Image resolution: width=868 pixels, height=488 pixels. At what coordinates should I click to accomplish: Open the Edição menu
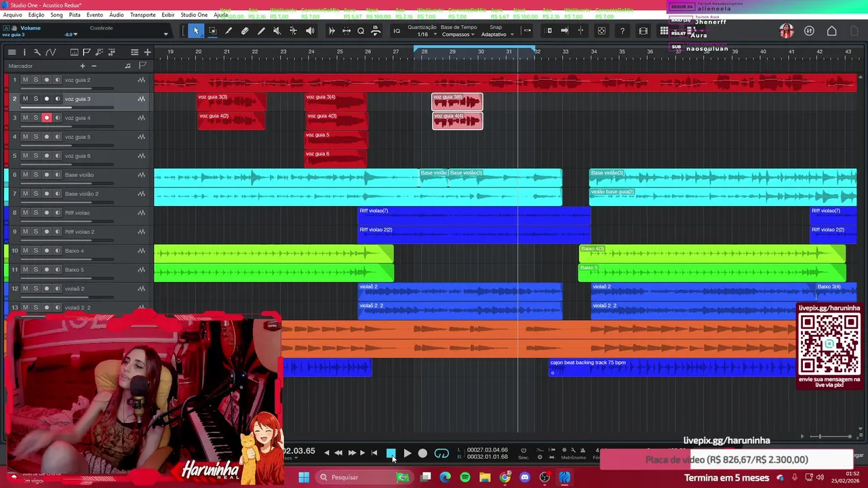pos(36,15)
